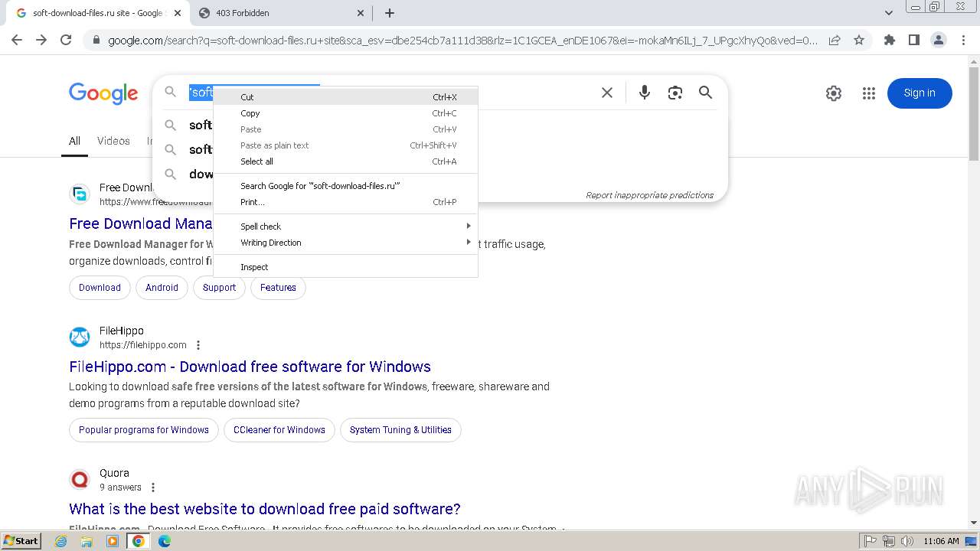Open the Quora favicon
The height and width of the screenshot is (551, 980).
(80, 479)
